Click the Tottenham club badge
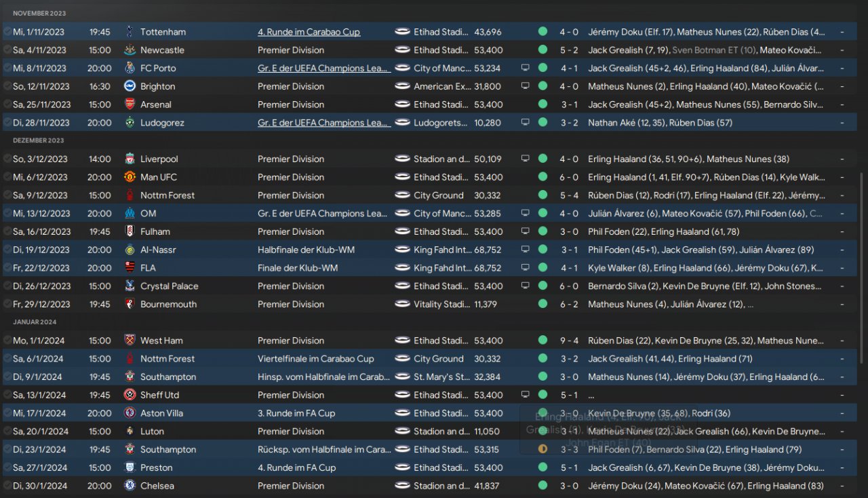Viewport: 868px width, 498px height. pos(130,32)
